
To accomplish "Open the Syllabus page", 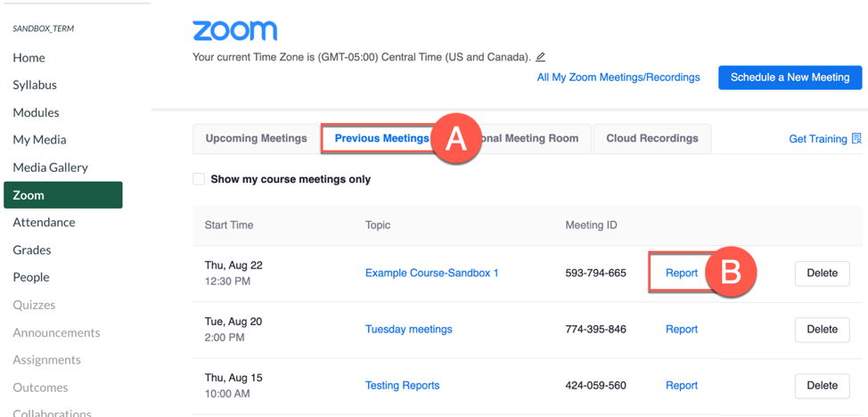I will pos(35,85).
